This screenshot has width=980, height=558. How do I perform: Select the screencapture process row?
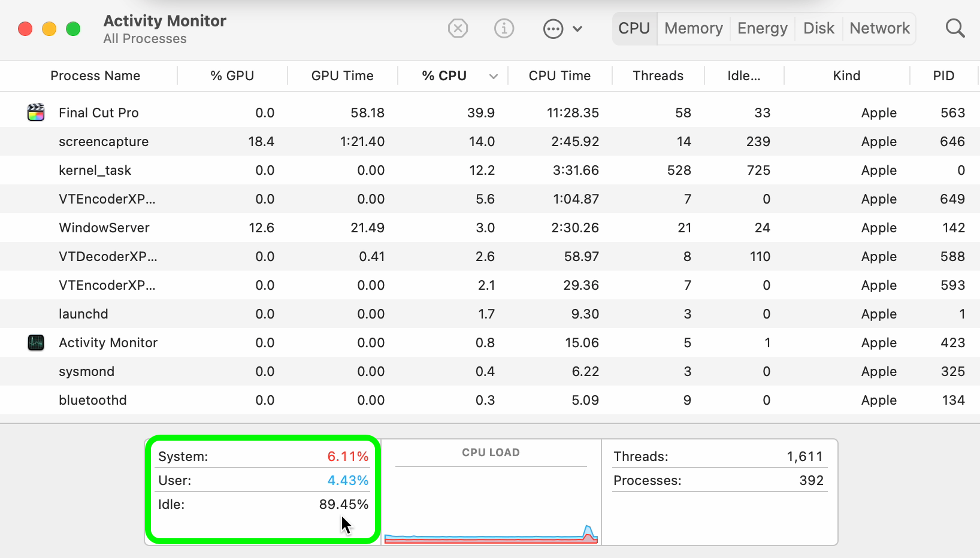click(x=490, y=141)
